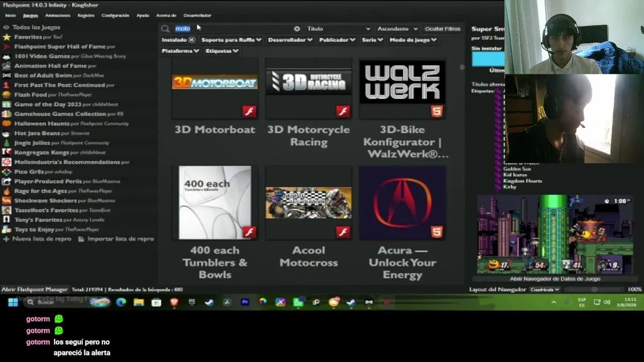Select the Molleindustria's Recommendations icon

[7, 162]
